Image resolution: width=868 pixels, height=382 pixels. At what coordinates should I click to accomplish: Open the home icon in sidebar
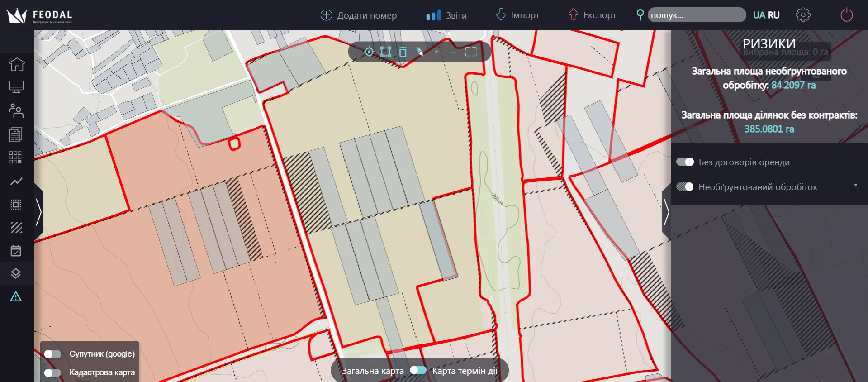pyautogui.click(x=17, y=64)
